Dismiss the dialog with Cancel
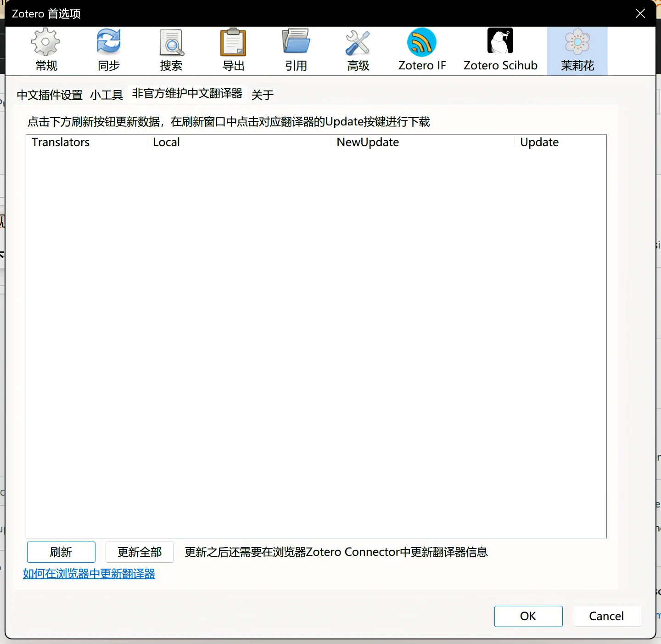Screen dimensions: 661x644 607,616
